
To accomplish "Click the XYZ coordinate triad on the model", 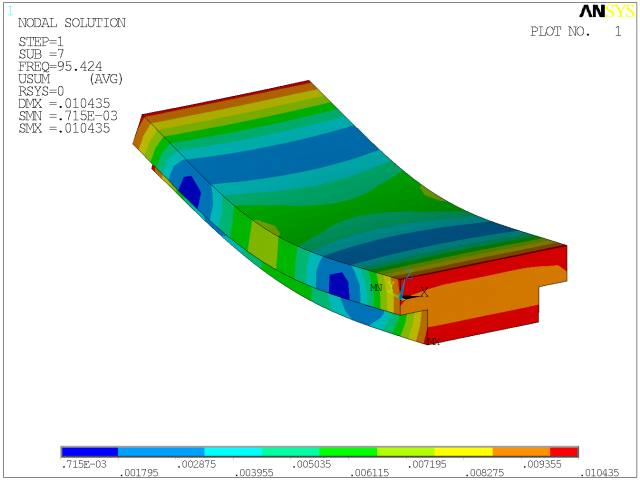I will (408, 287).
